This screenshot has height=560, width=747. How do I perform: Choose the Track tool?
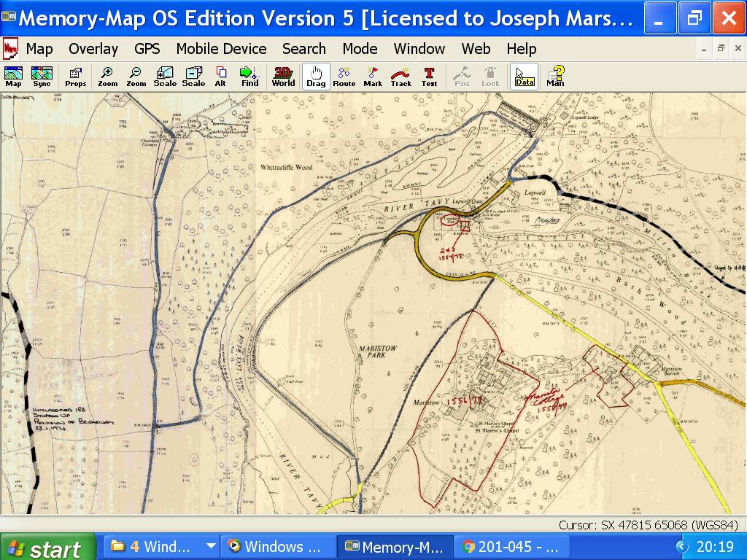tap(400, 77)
